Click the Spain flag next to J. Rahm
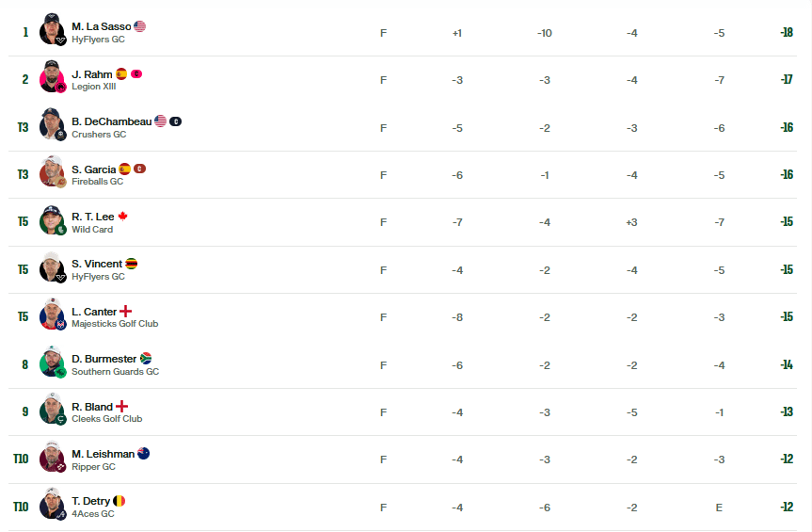This screenshot has width=812, height=532. [x=121, y=74]
